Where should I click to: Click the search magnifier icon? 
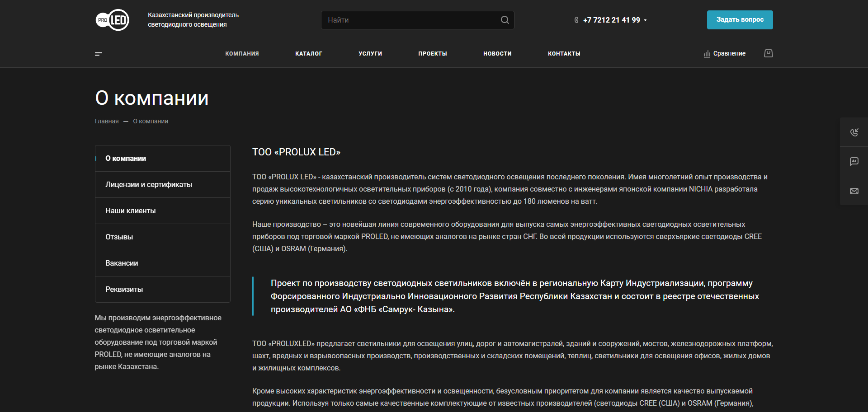pyautogui.click(x=505, y=20)
